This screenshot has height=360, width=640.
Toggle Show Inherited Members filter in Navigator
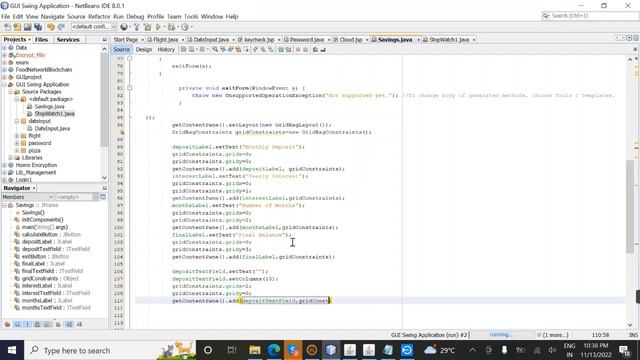pyautogui.click(x=7, y=324)
